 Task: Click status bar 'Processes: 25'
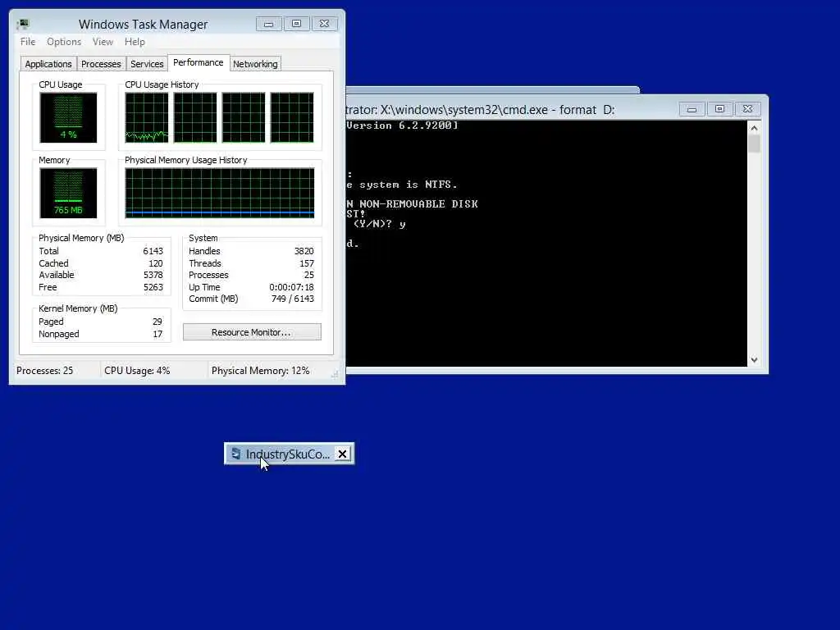coord(44,371)
